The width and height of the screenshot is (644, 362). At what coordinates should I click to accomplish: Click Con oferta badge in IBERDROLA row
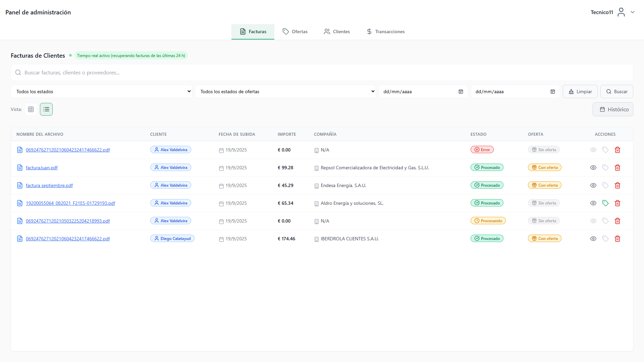coord(545,239)
